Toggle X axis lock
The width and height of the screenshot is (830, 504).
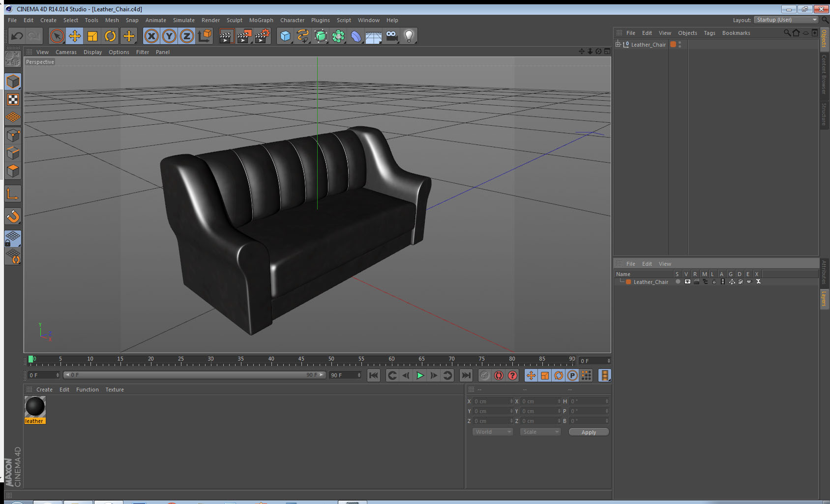pos(151,36)
